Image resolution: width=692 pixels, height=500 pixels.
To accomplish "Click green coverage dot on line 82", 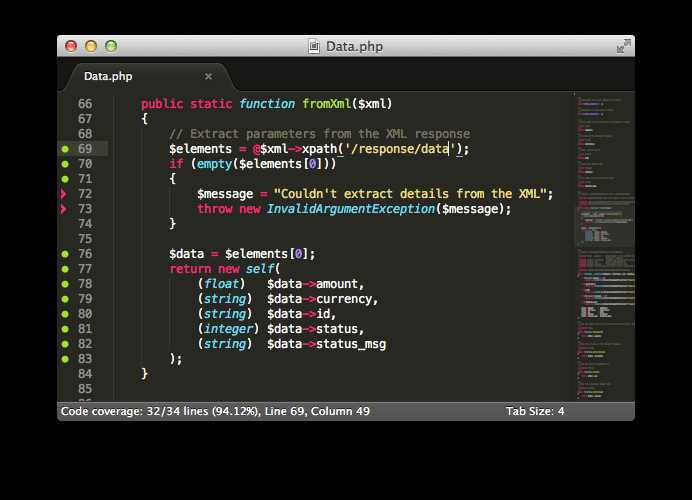I will pos(65,344).
